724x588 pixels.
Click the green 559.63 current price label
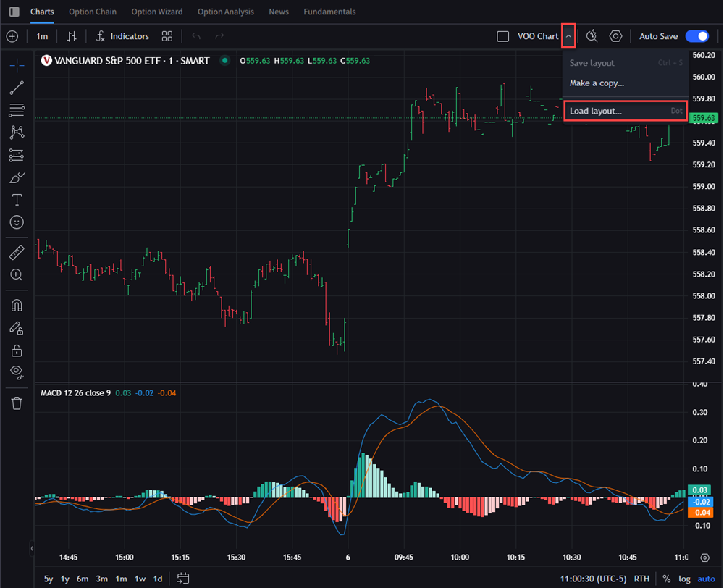point(704,118)
